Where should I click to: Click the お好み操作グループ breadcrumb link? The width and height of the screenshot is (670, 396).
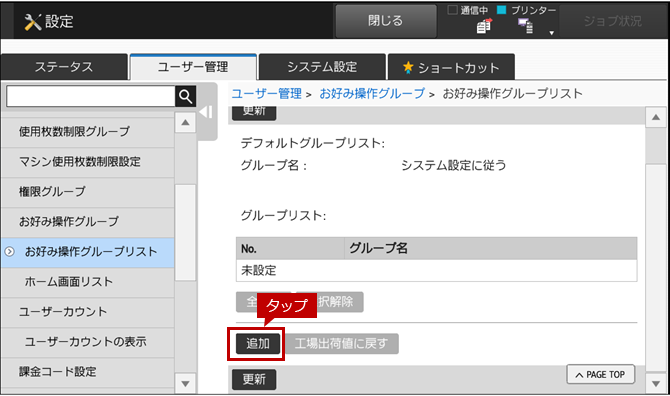coord(372,94)
